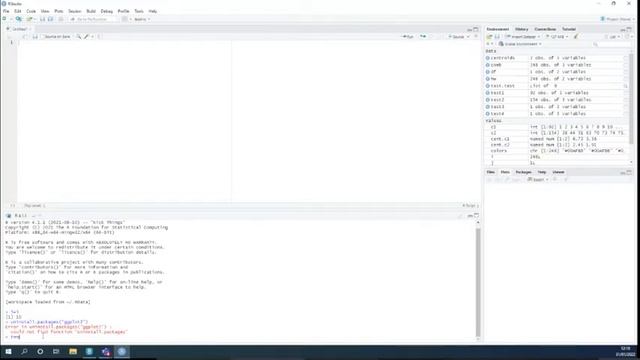Expand the comb data frame icon
This screenshot has height=360, width=640.
point(487,65)
